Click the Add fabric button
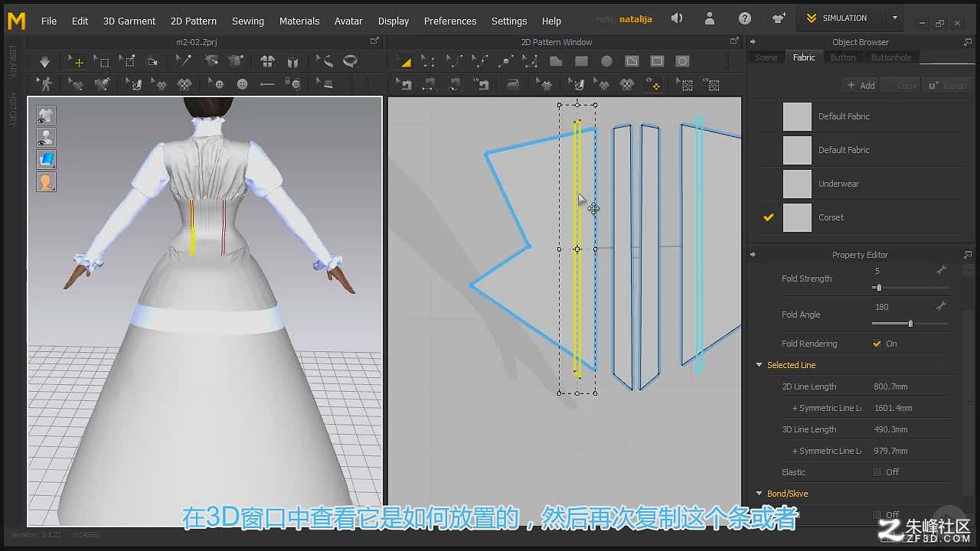 [861, 86]
